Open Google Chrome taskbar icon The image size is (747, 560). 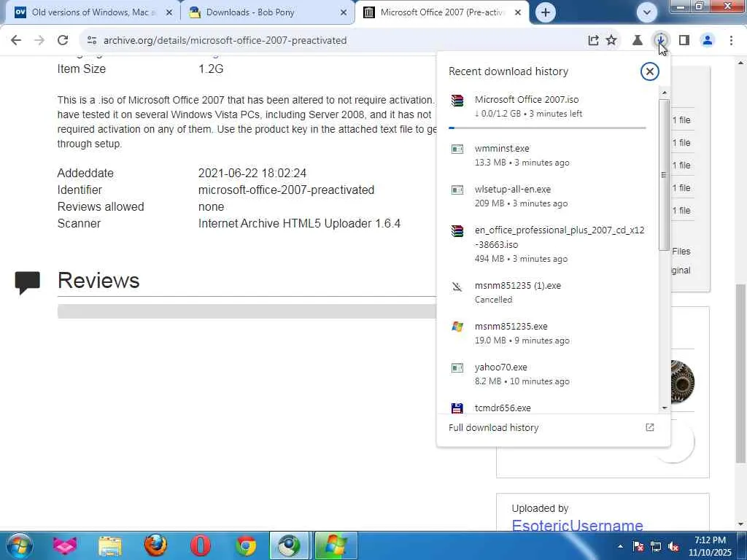247,545
